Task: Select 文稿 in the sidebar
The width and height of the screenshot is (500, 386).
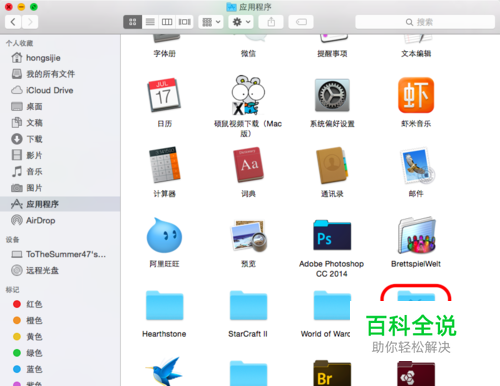Action: (x=60, y=123)
